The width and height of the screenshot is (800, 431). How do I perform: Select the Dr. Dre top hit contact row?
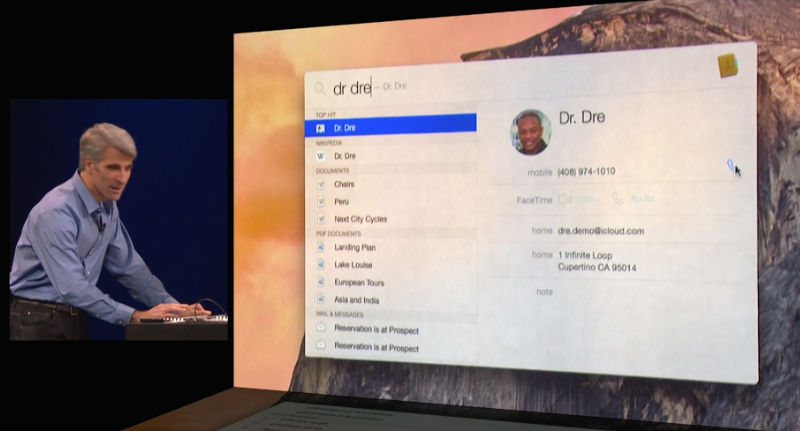(x=390, y=127)
